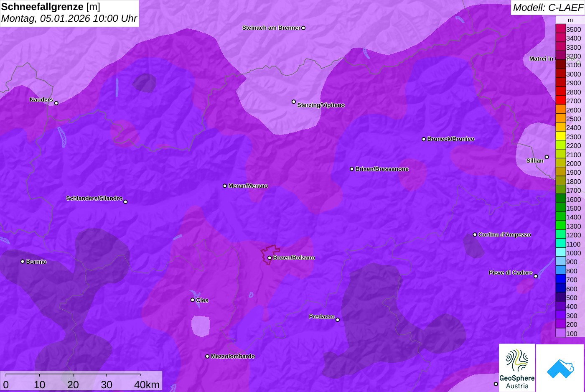The height and width of the screenshot is (392, 585).
Task: Click the Pieve di Cadore marker dot
Action: pyautogui.click(x=536, y=276)
